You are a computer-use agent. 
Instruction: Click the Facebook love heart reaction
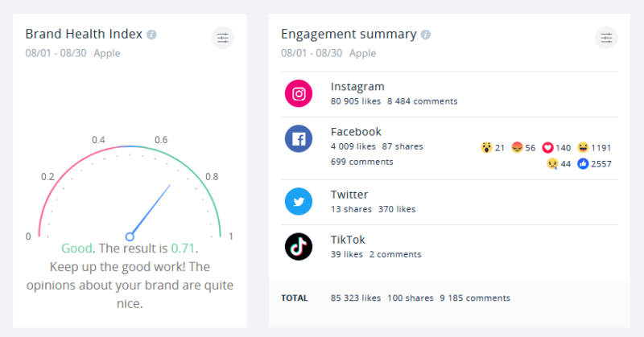[x=548, y=148]
